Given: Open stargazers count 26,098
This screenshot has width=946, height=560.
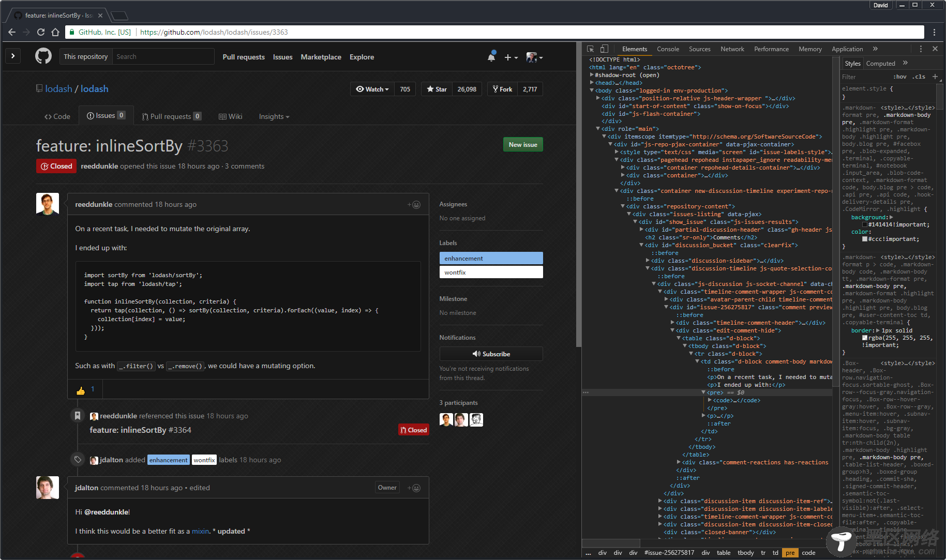Looking at the screenshot, I should [467, 89].
